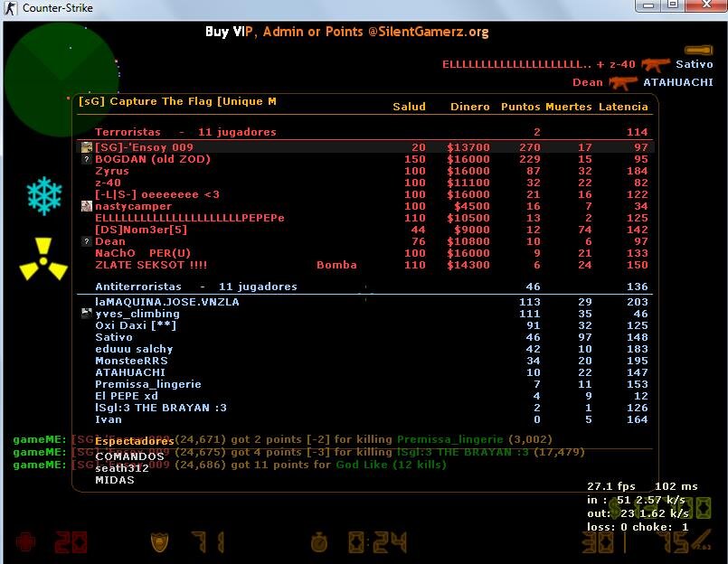Select player ZLATE SEKSOT !!!!
The width and height of the screenshot is (728, 564).
(x=151, y=265)
